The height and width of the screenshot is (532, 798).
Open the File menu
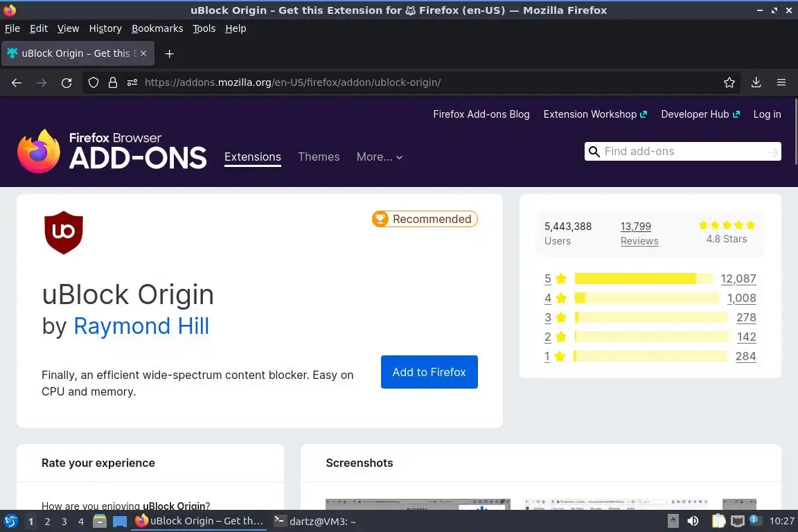pyautogui.click(x=12, y=28)
